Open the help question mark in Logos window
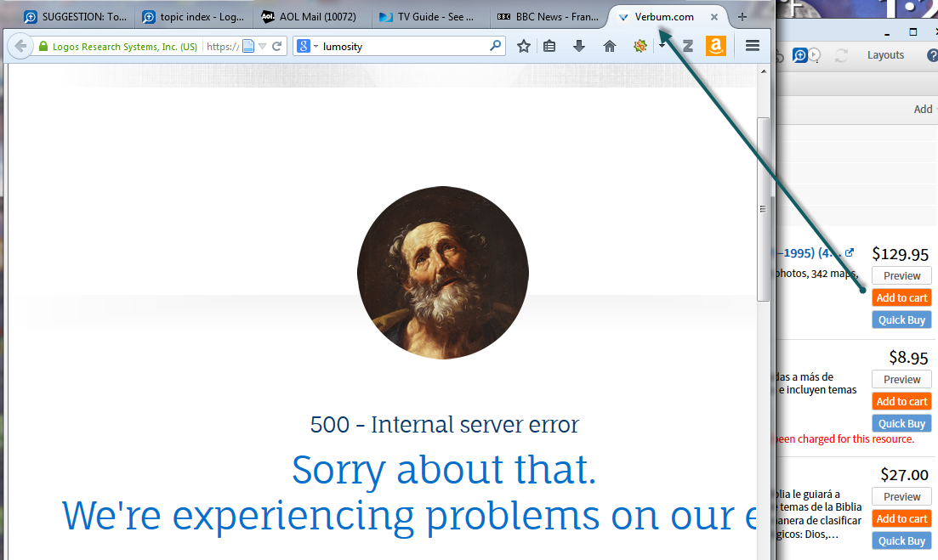The width and height of the screenshot is (938, 560). pos(932,55)
